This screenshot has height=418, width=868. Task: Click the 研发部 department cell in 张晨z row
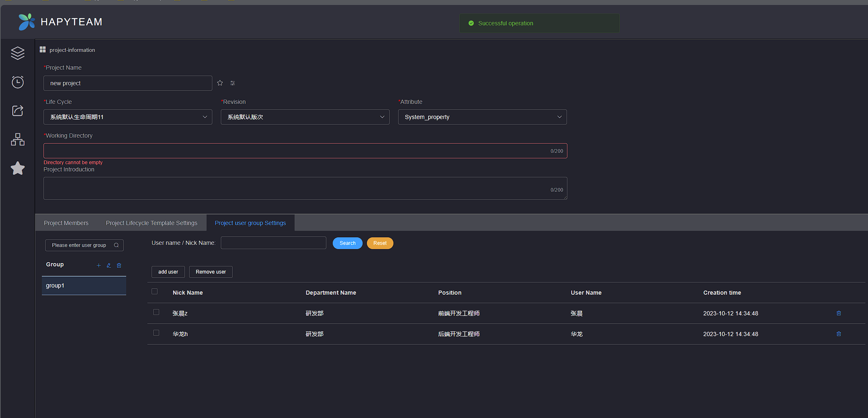click(x=315, y=313)
